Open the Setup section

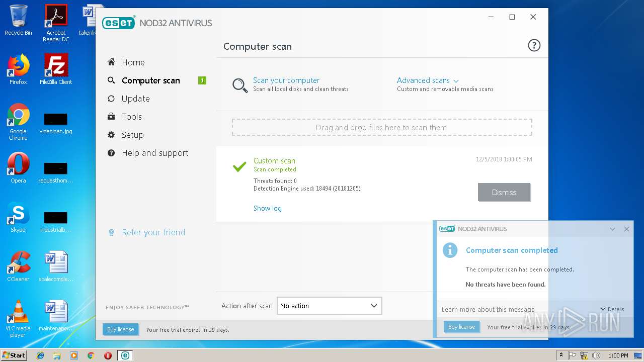tap(132, 135)
